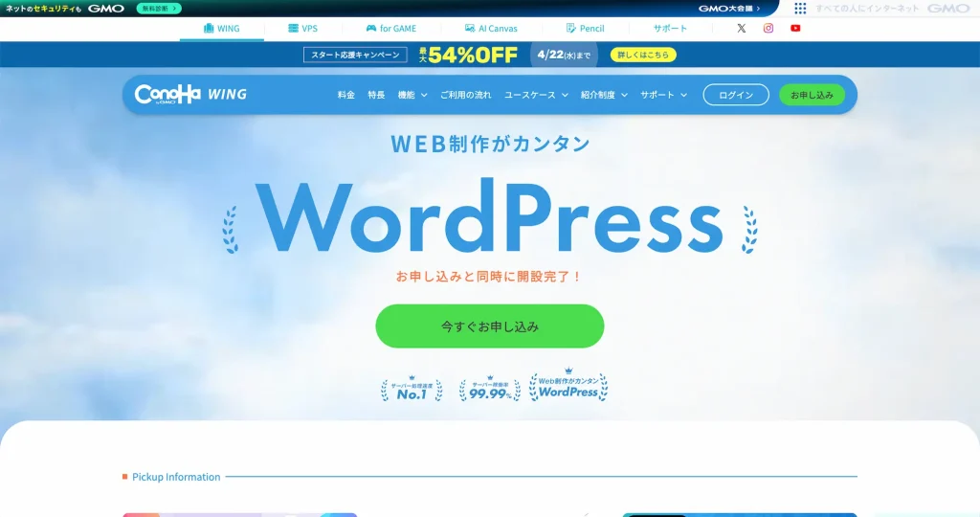Open the AI Canvas tab
Image resolution: width=980 pixels, height=517 pixels.
[491, 29]
